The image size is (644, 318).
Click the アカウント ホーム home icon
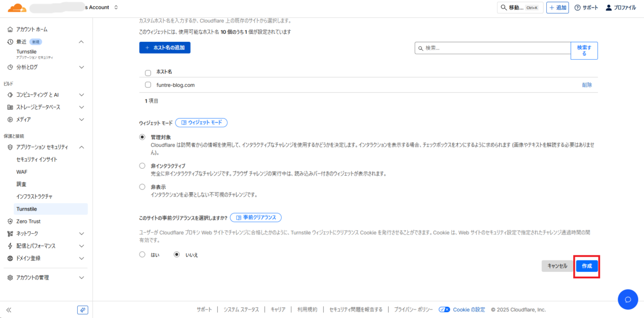[10, 29]
